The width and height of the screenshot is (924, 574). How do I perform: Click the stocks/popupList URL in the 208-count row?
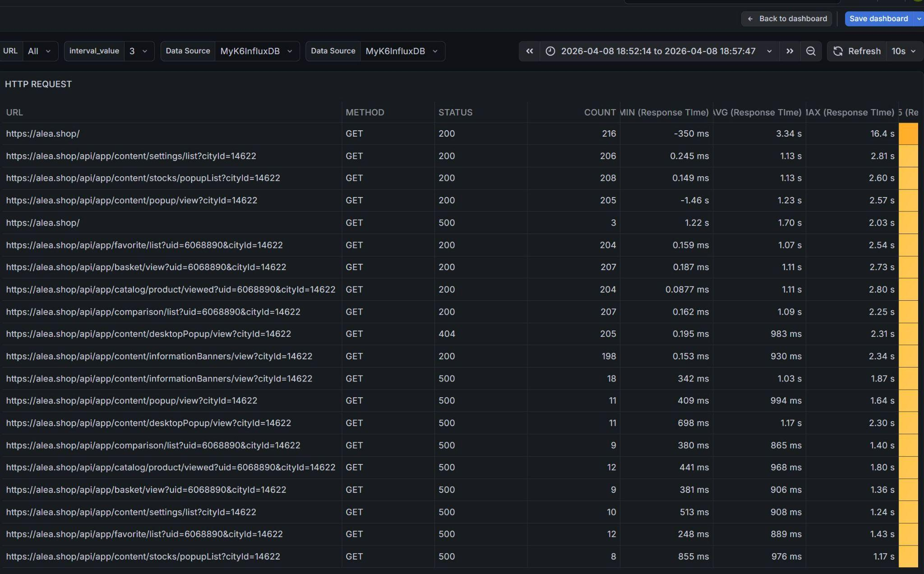click(x=143, y=178)
